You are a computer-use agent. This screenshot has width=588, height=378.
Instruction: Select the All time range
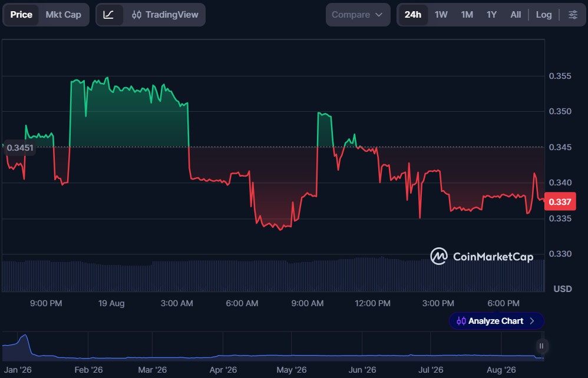[516, 15]
